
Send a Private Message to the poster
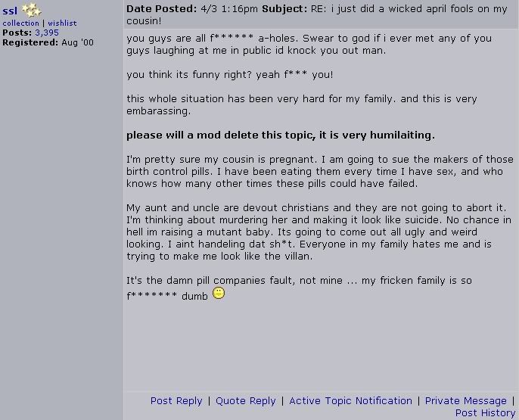pyautogui.click(x=466, y=401)
